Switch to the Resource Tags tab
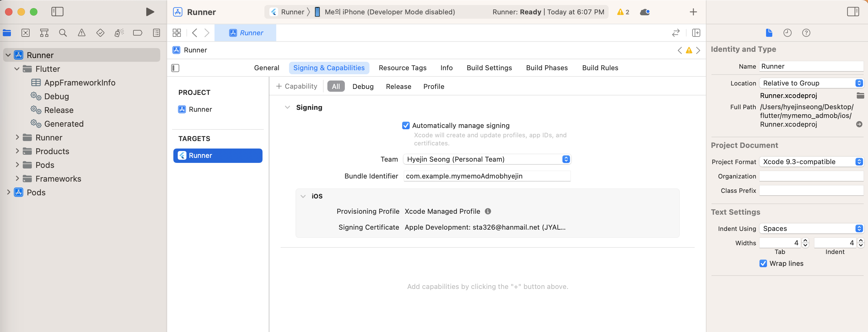The image size is (868, 332). [402, 68]
